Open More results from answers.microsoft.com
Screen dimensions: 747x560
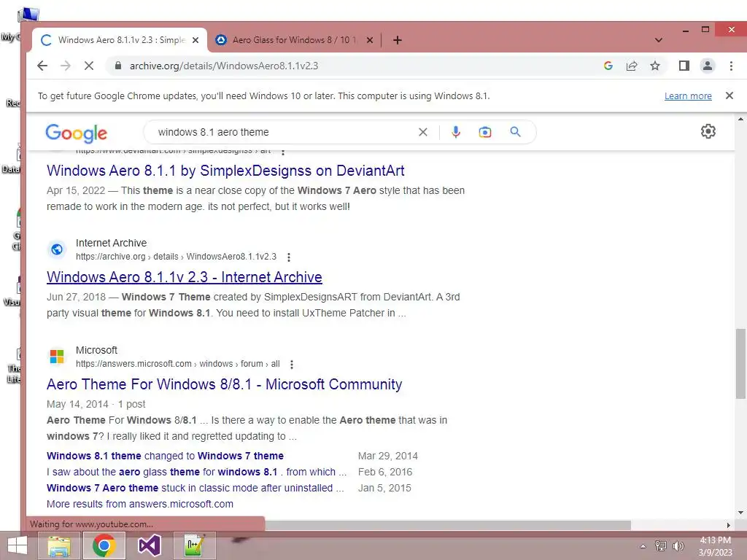(140, 504)
